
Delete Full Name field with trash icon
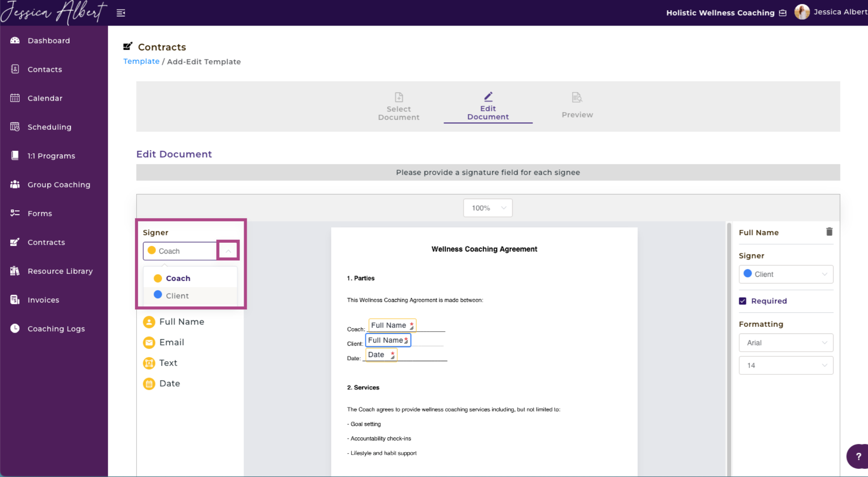(829, 232)
